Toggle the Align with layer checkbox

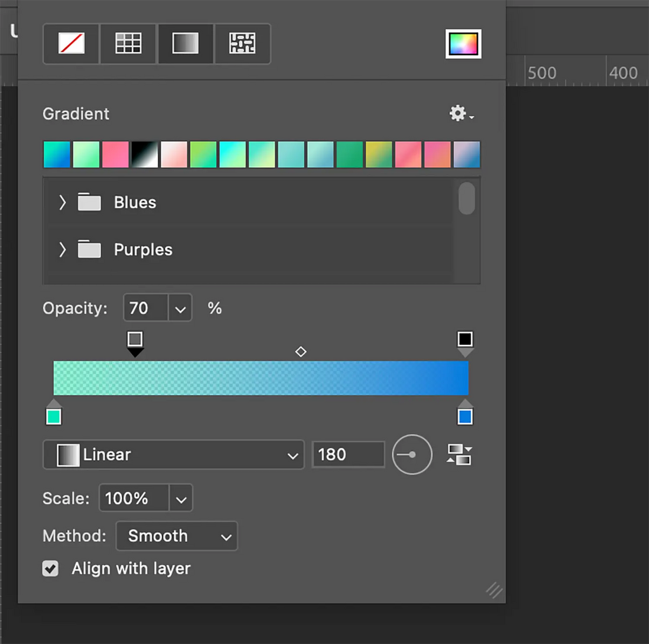(x=51, y=569)
